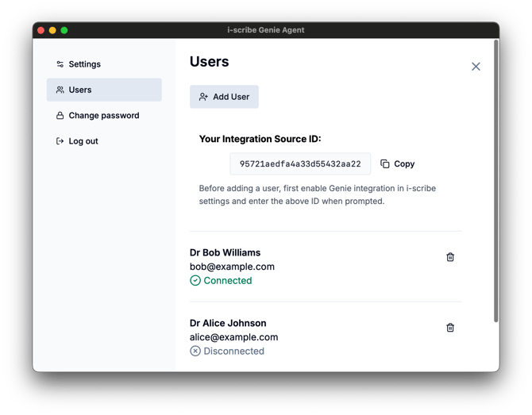Click the Dr Alice Johnson name
This screenshot has width=532, height=415.
[228, 323]
